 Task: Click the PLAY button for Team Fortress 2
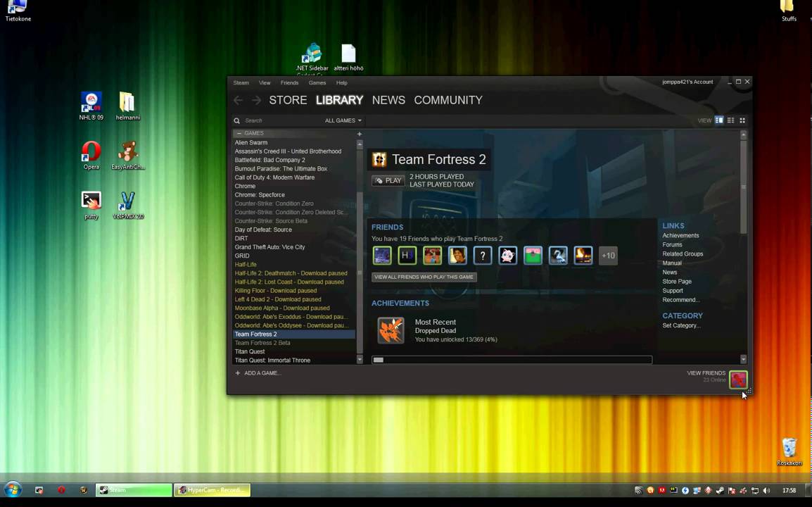click(x=388, y=180)
